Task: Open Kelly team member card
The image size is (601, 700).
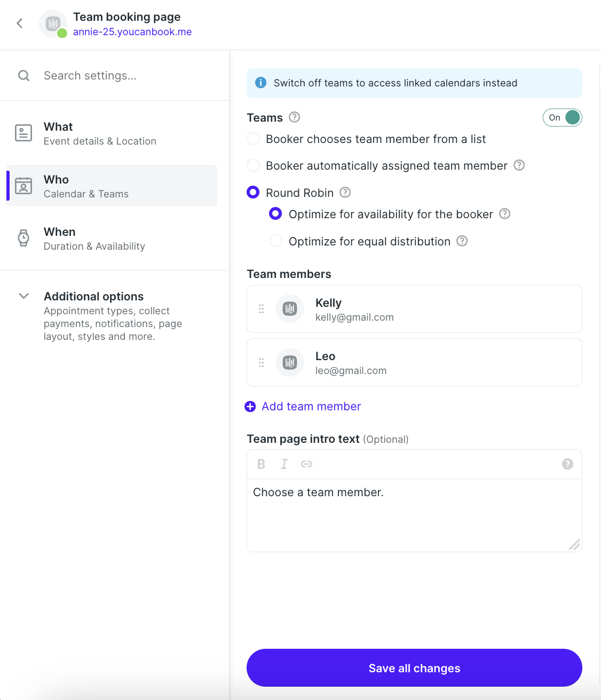Action: coord(414,309)
